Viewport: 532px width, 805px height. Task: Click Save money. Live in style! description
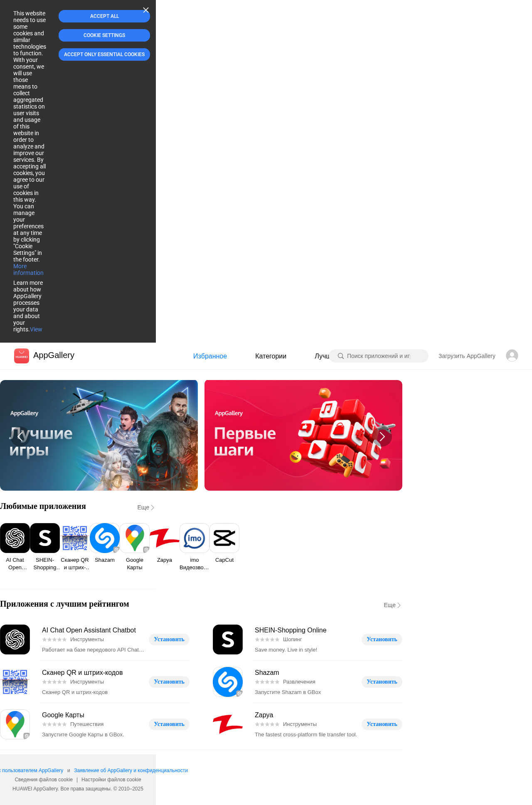tap(286, 650)
